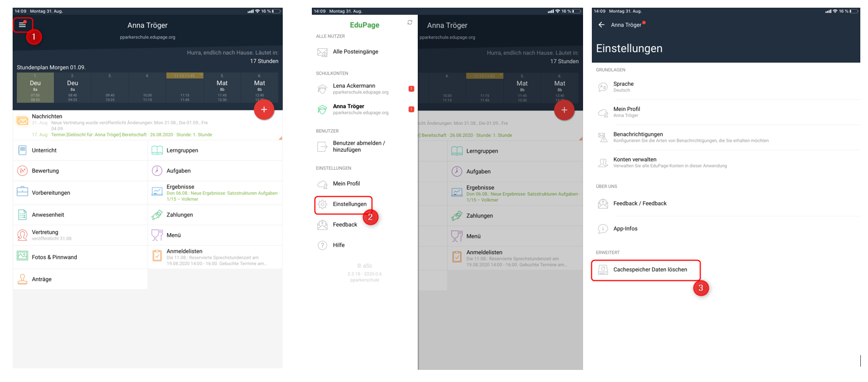The height and width of the screenshot is (382, 868).
Task: Click the back arrow beside Anna Tröger
Action: coord(601,25)
